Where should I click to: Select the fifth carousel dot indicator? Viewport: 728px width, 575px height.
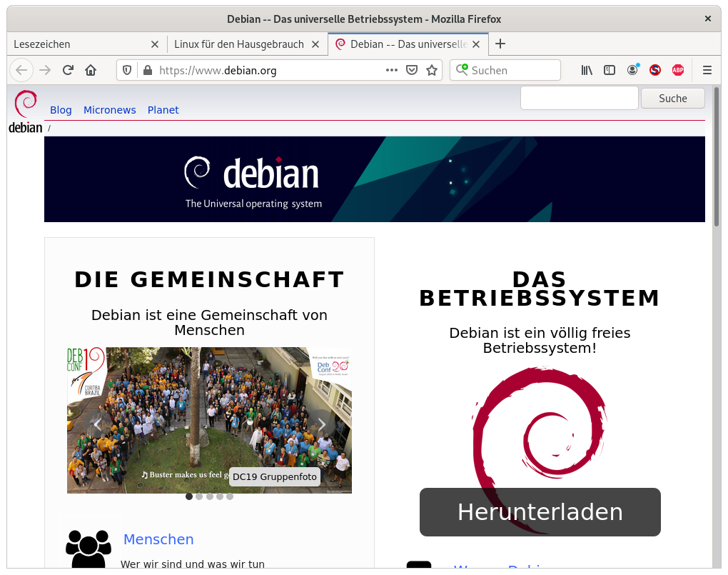[x=230, y=496]
